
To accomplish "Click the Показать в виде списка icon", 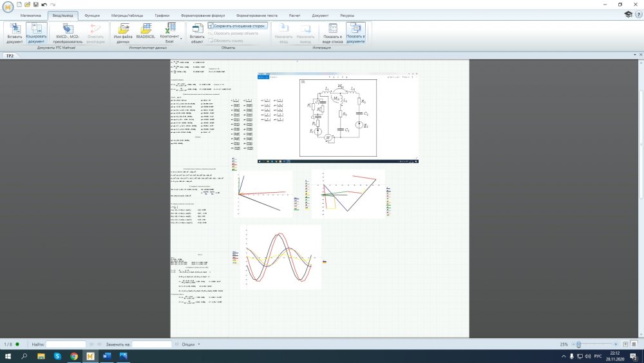I will 333,32.
